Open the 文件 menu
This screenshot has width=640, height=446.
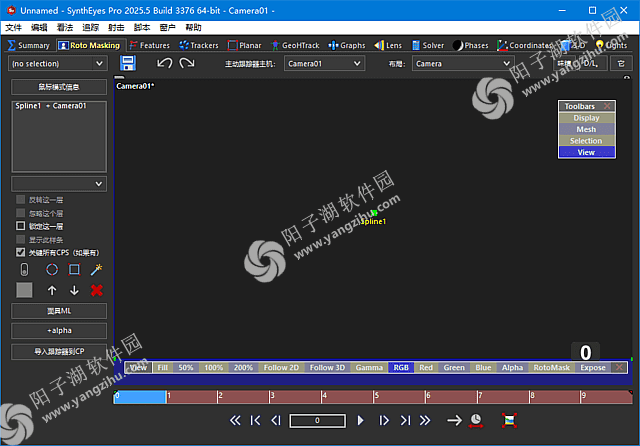13,27
